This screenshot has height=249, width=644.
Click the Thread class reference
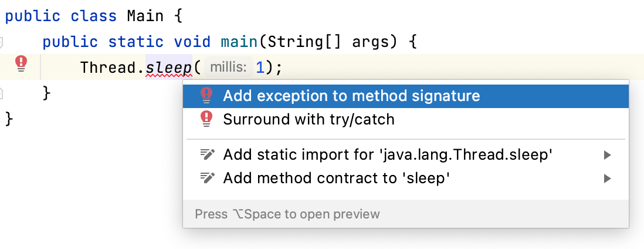[x=107, y=67]
